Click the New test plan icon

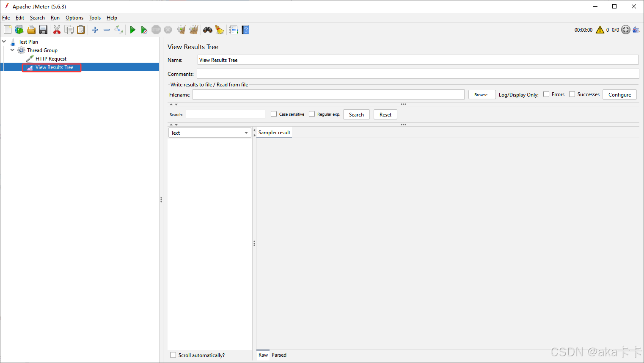8,30
